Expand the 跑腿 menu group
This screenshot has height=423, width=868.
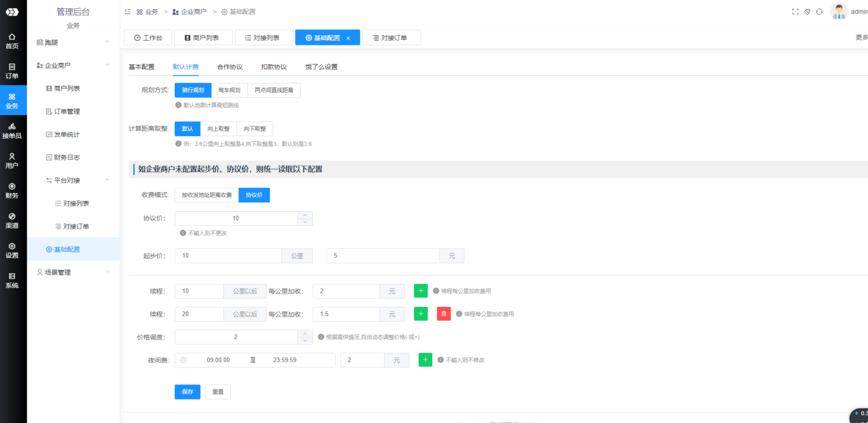[x=73, y=42]
